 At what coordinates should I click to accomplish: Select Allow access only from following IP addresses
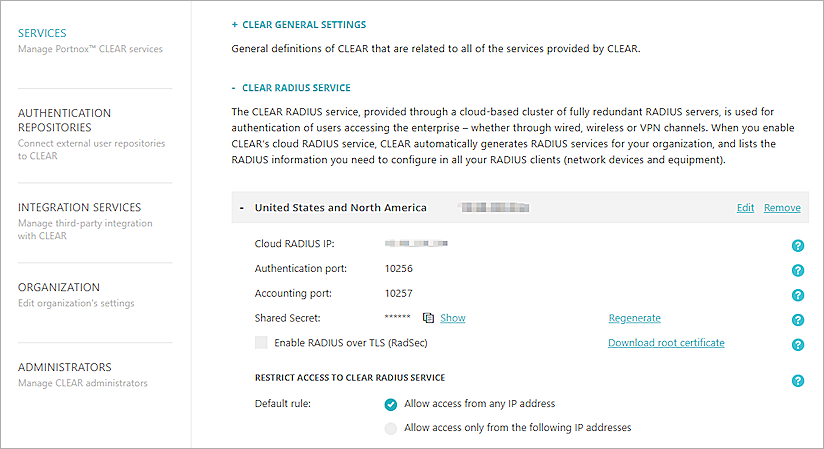tap(390, 428)
